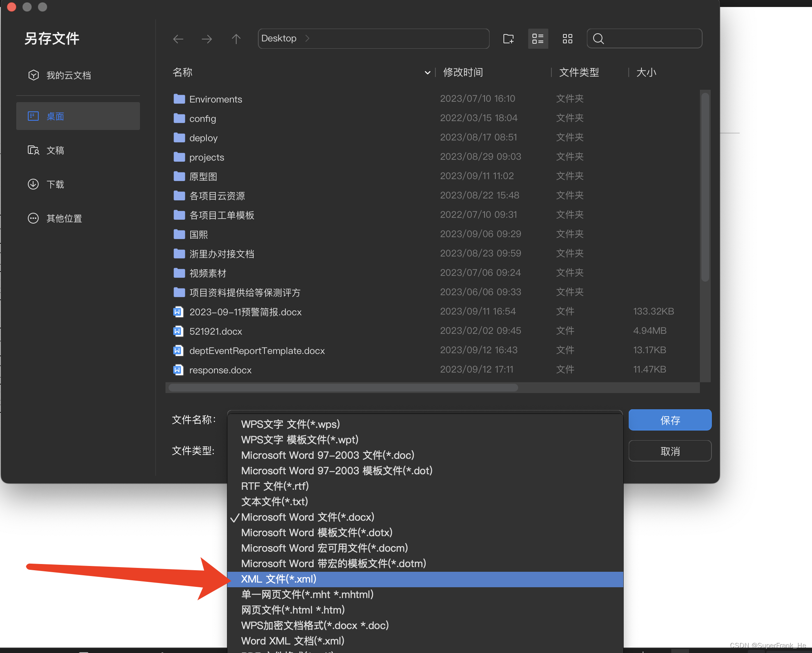Click the 取消 cancel button
Screen dimensions: 812x653
670,451
